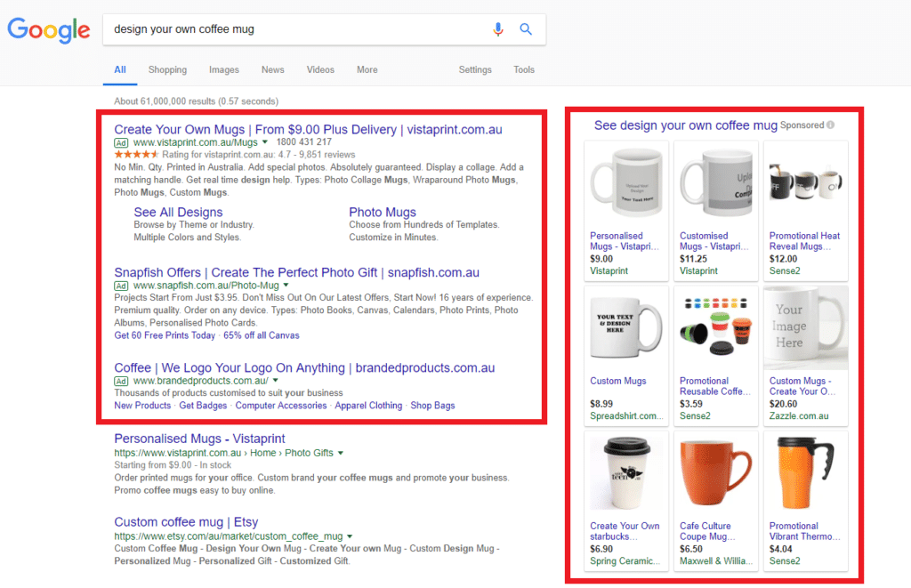Expand dropdown arrow beside Etsy custom_coffee_mug URL
This screenshot has width=911, height=588.
pyautogui.click(x=350, y=537)
